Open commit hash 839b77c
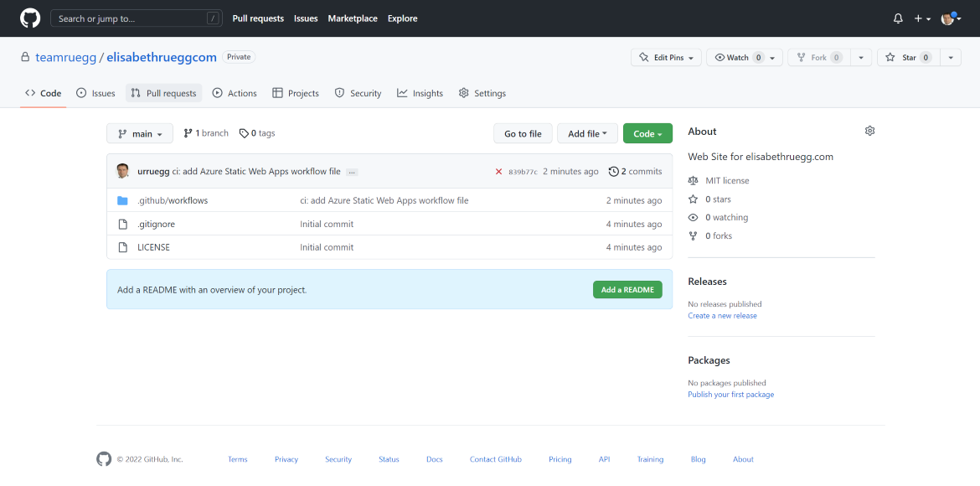 coord(524,172)
